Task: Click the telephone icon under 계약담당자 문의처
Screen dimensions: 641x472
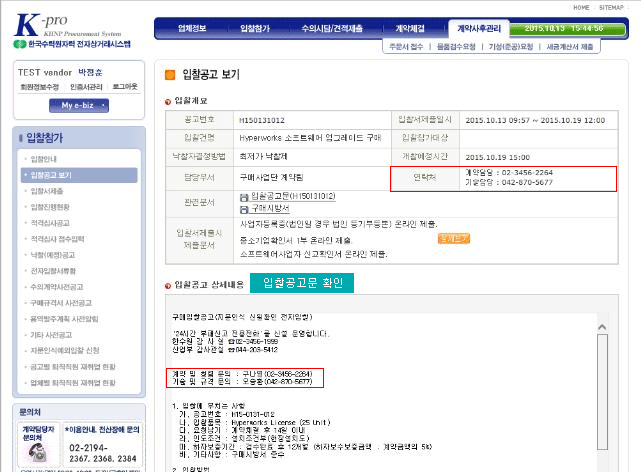Action: tap(38, 452)
